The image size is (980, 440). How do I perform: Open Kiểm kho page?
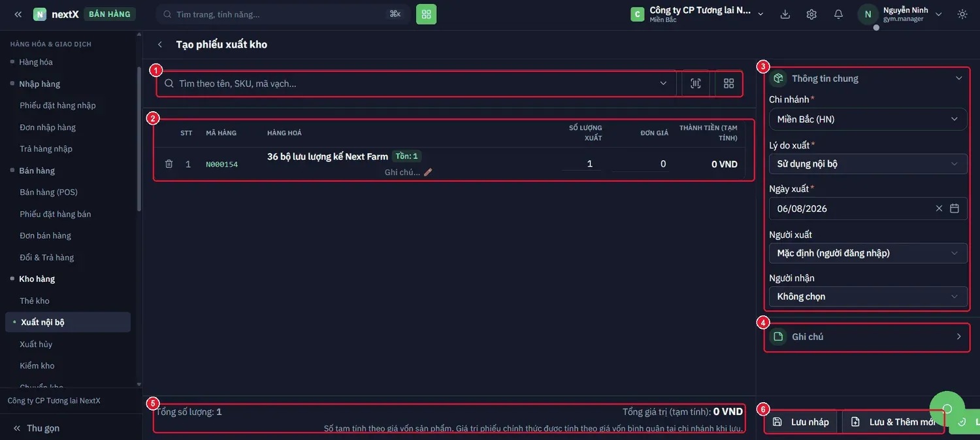(x=37, y=365)
